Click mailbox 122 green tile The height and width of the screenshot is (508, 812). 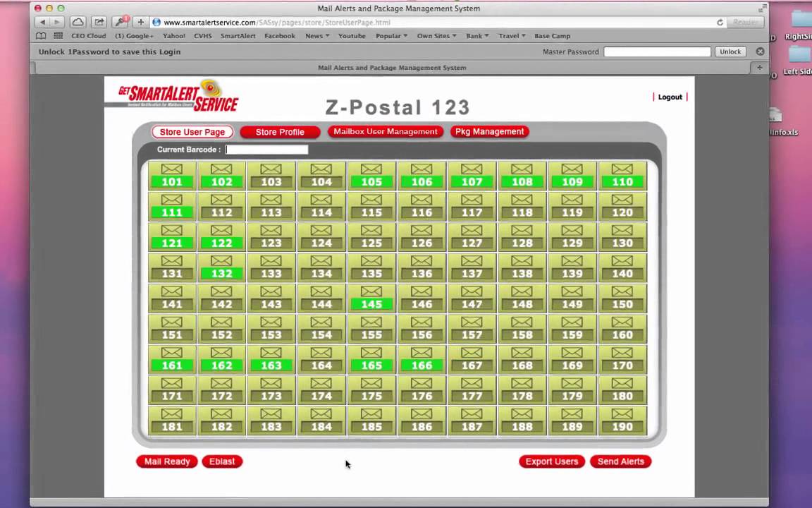221,237
